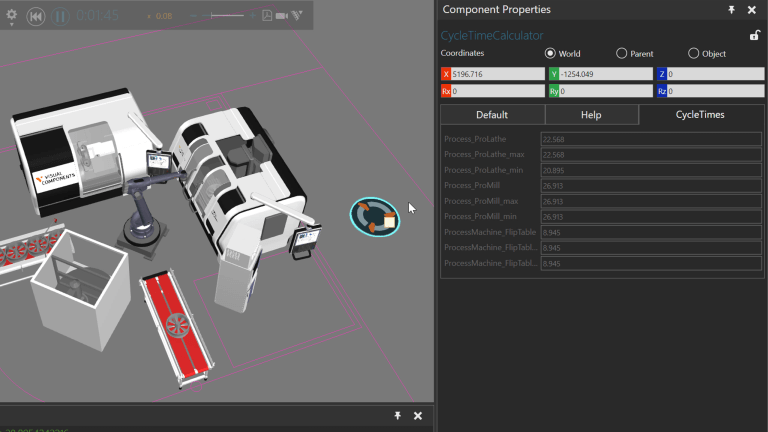The width and height of the screenshot is (768, 432).
Task: Pin the Component Properties panel
Action: click(x=731, y=10)
